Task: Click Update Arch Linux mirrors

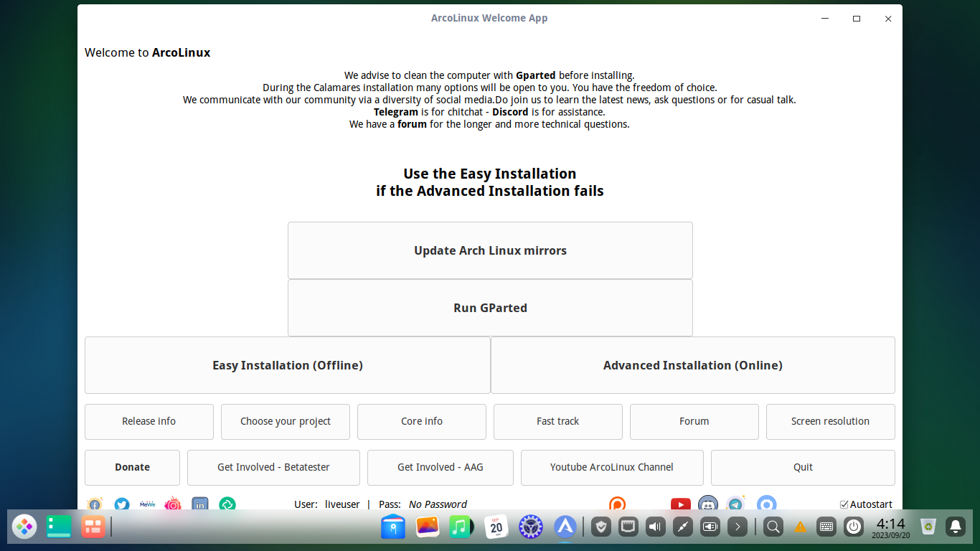Action: [490, 250]
